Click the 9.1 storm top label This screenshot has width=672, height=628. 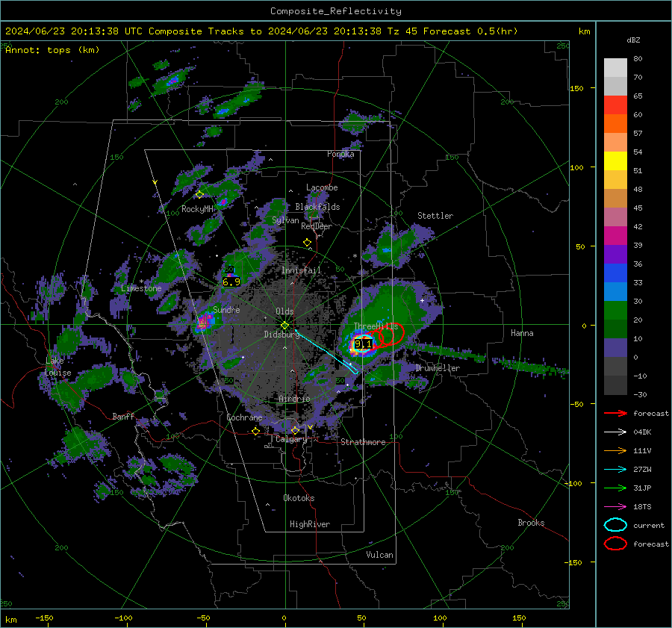(x=363, y=343)
